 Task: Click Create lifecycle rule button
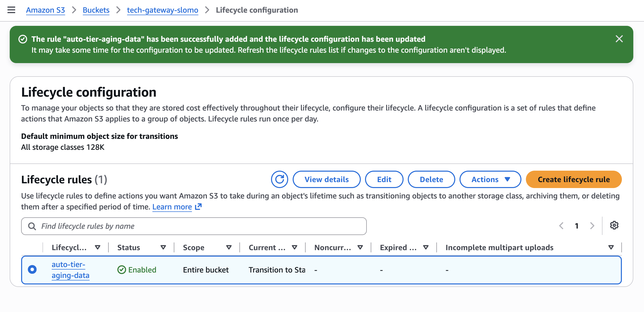click(574, 179)
